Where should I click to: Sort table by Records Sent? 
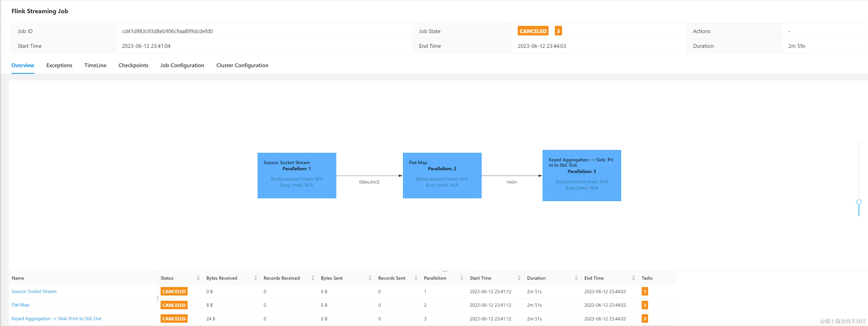416,278
